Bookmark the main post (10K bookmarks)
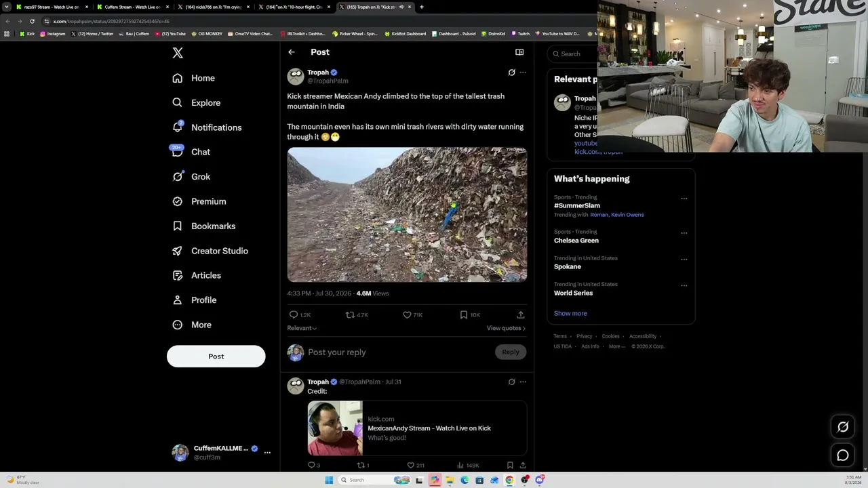The image size is (868, 488). (x=470, y=315)
